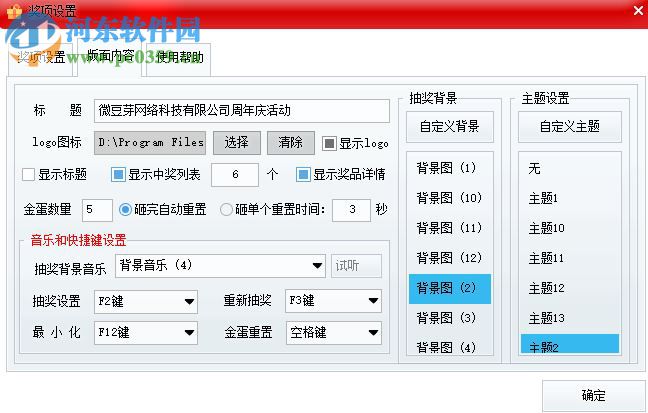The height and width of the screenshot is (413, 648).
Task: Select 主题11 in the theme list
Action: 570,259
